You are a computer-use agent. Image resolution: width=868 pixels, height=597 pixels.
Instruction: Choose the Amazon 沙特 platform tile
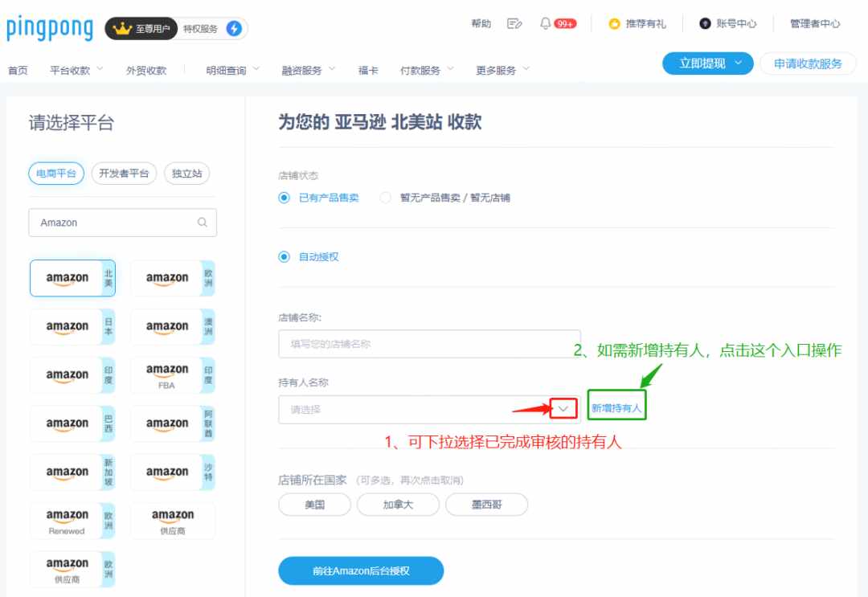(173, 472)
